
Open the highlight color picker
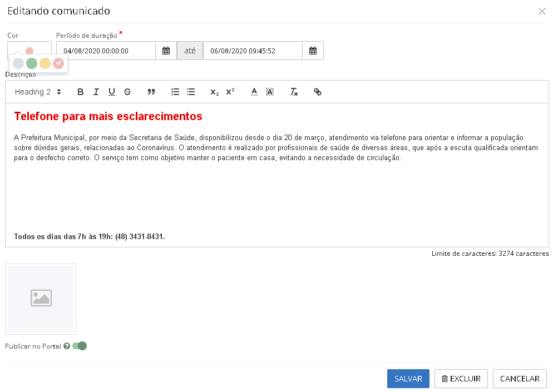click(x=270, y=92)
